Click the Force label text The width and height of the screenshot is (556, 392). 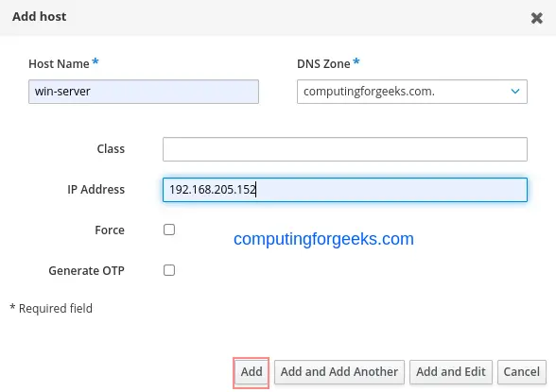pos(110,230)
